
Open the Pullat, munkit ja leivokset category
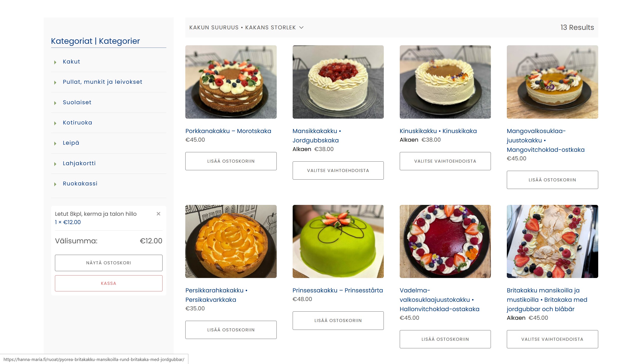(x=103, y=82)
